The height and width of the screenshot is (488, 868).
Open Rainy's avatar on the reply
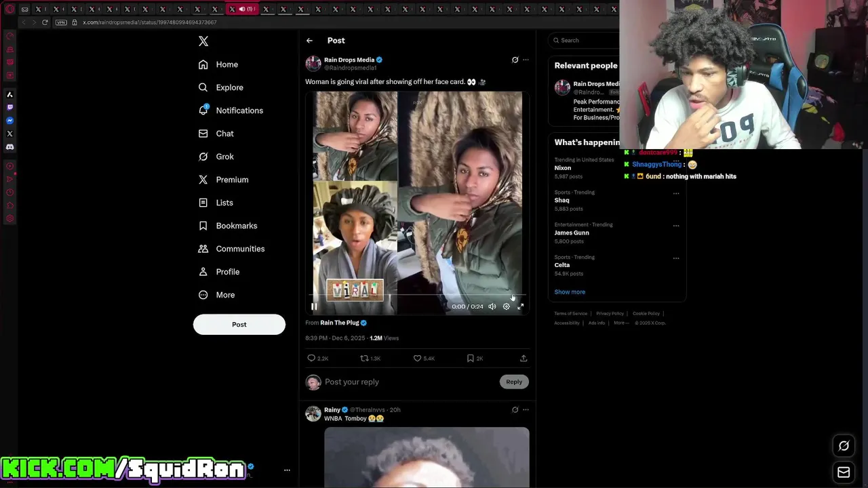pos(313,413)
